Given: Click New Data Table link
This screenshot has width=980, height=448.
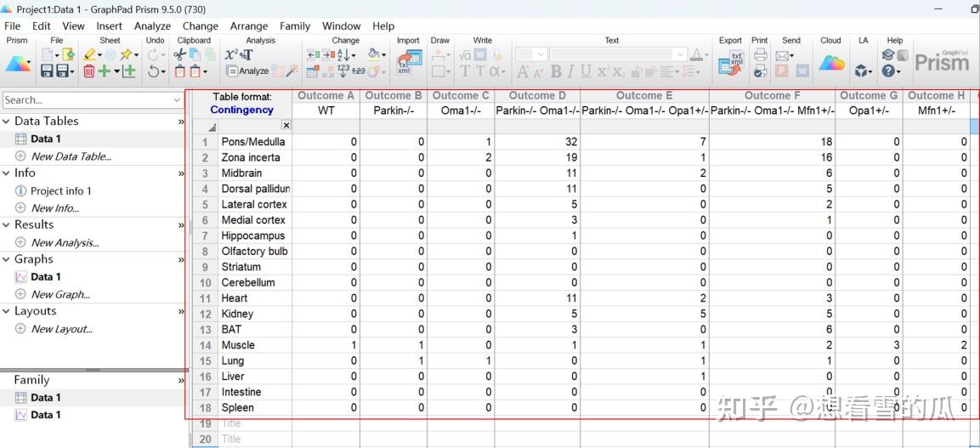Looking at the screenshot, I should click(x=71, y=156).
